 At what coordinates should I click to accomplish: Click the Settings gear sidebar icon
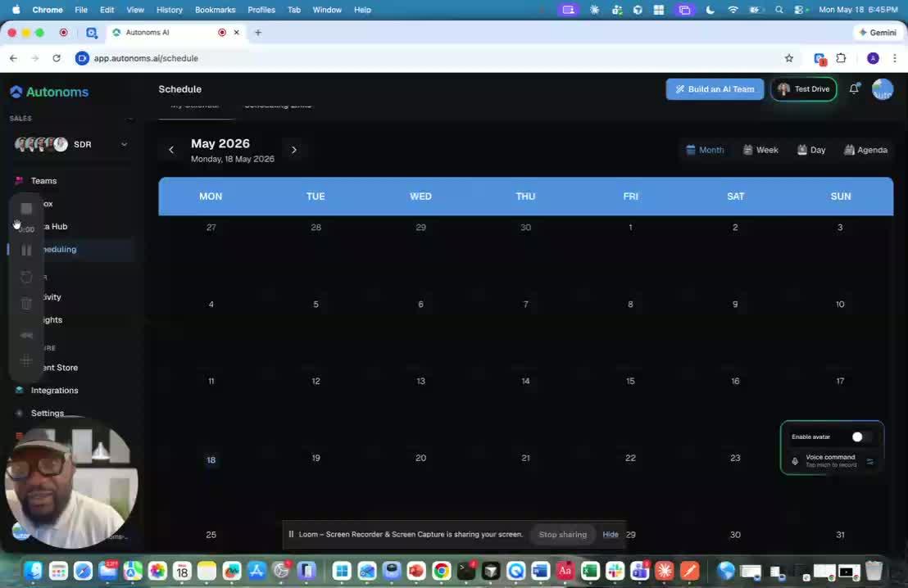(x=19, y=414)
